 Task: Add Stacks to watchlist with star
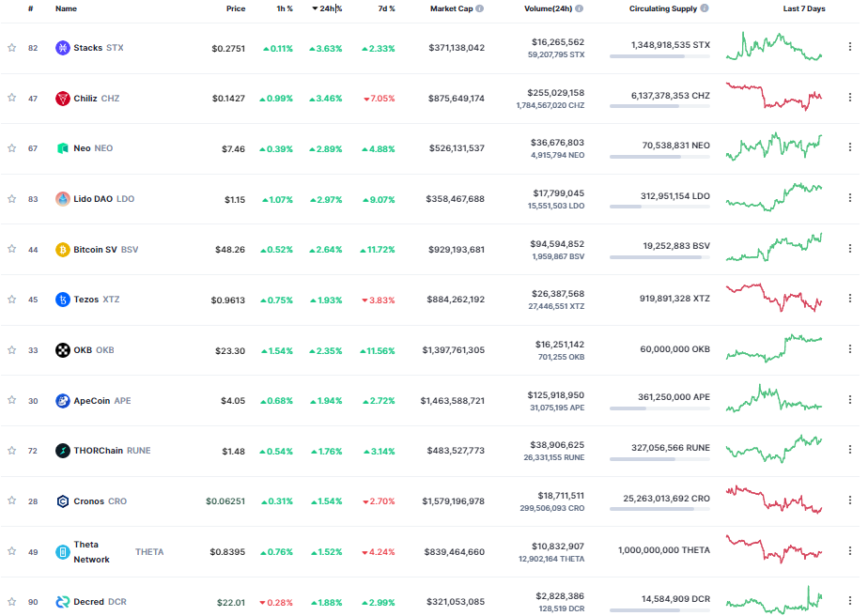(x=11, y=48)
